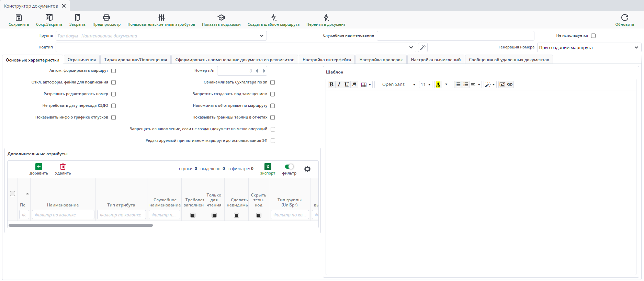Open the Генерация номера dropdown
The height and width of the screenshot is (281, 644).
point(589,47)
